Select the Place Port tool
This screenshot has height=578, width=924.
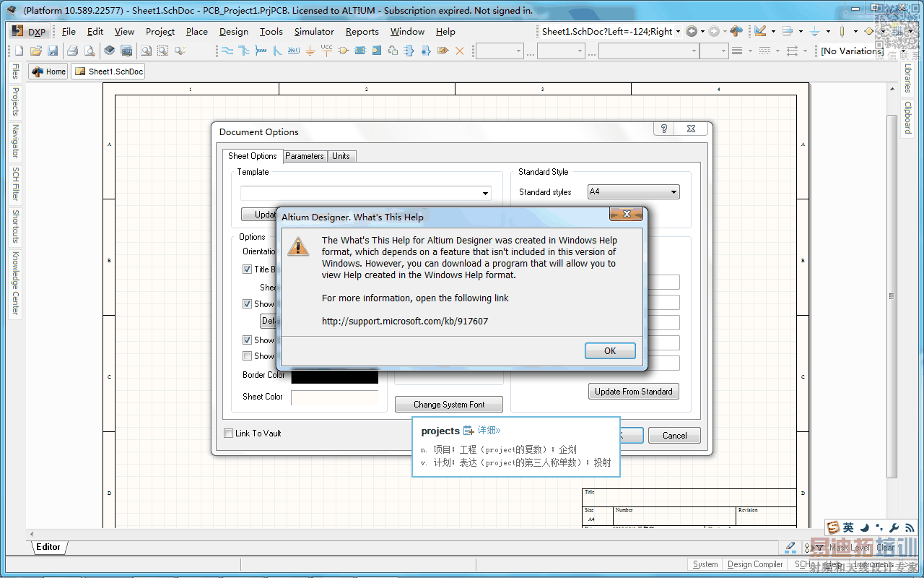click(443, 51)
